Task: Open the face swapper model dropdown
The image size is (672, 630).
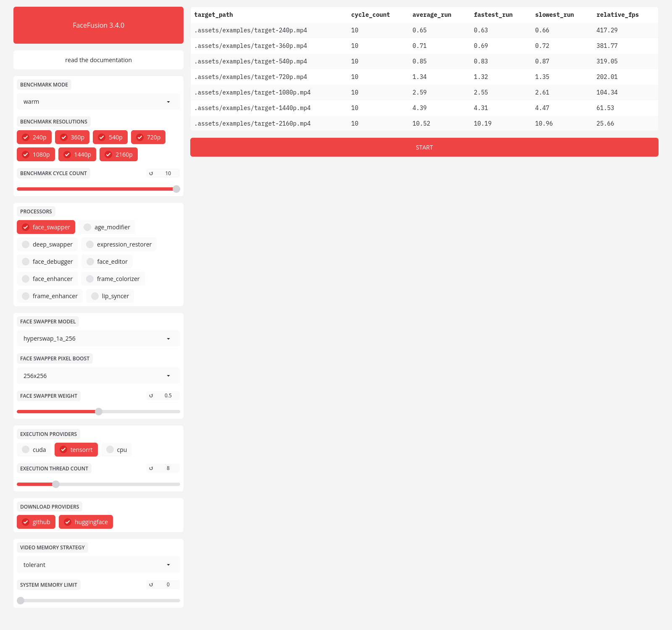Action: pos(98,339)
